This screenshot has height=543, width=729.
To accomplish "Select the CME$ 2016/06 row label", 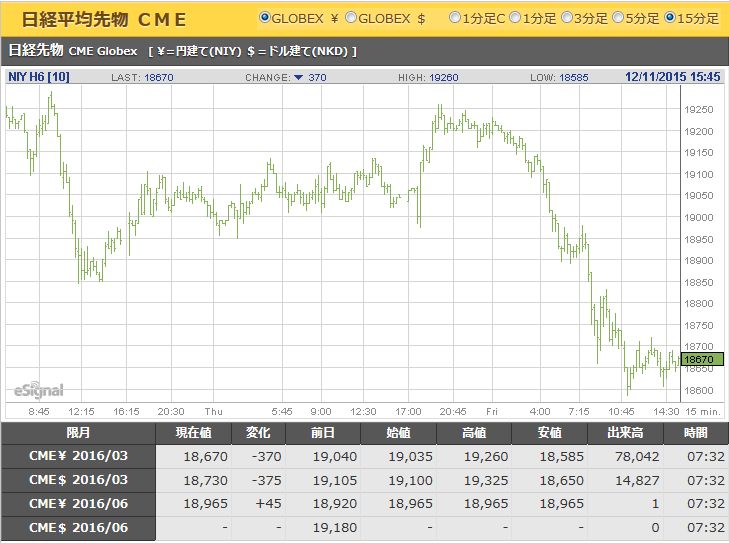I will (78, 528).
